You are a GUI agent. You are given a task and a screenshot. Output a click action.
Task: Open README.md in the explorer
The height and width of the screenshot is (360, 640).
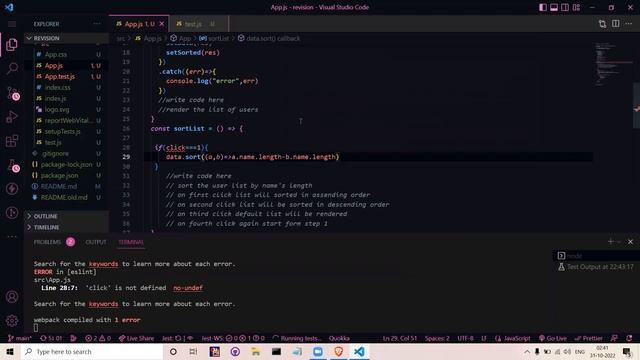click(x=66, y=187)
